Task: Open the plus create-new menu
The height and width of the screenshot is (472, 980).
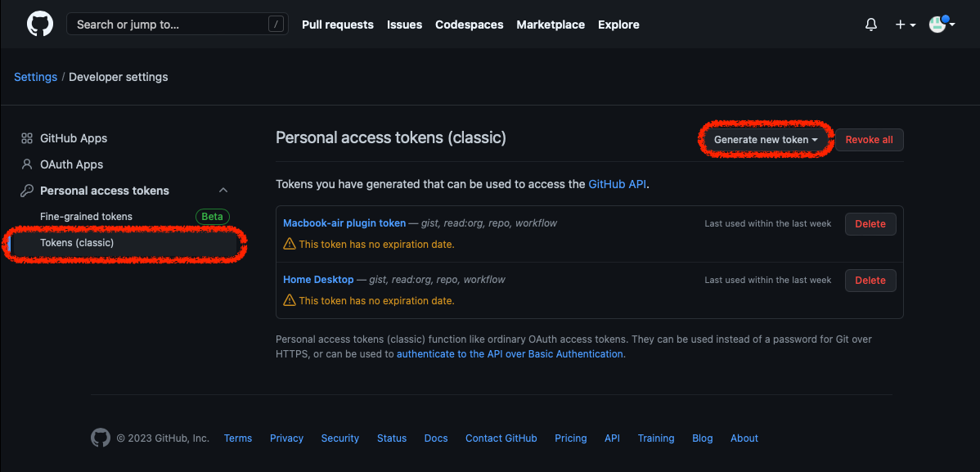Action: coord(905,25)
